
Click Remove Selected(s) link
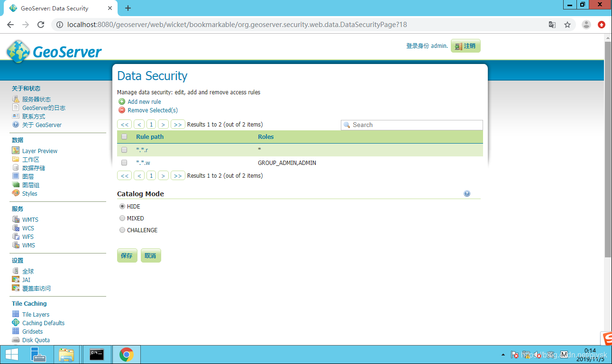point(153,110)
